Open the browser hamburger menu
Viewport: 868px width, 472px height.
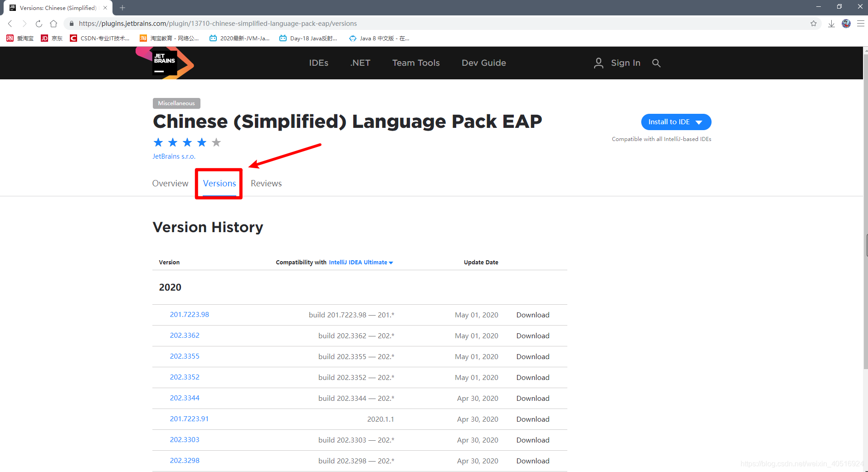click(x=860, y=24)
